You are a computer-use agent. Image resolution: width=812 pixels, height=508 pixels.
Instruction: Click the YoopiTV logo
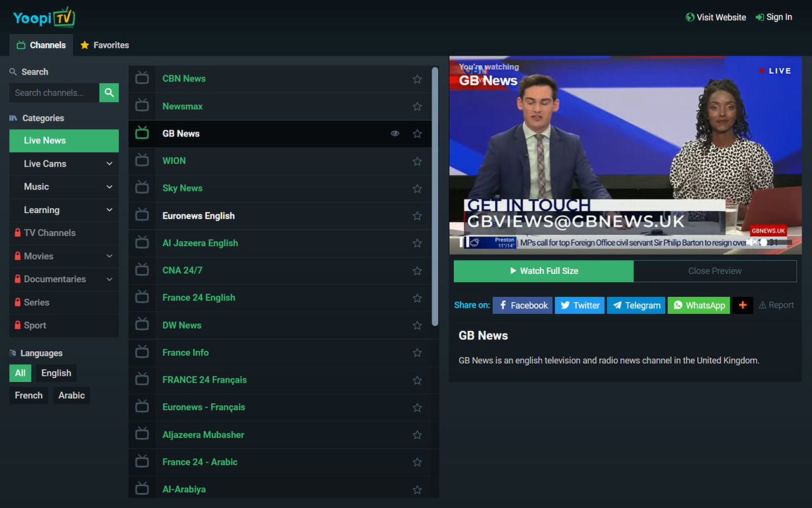[44, 17]
